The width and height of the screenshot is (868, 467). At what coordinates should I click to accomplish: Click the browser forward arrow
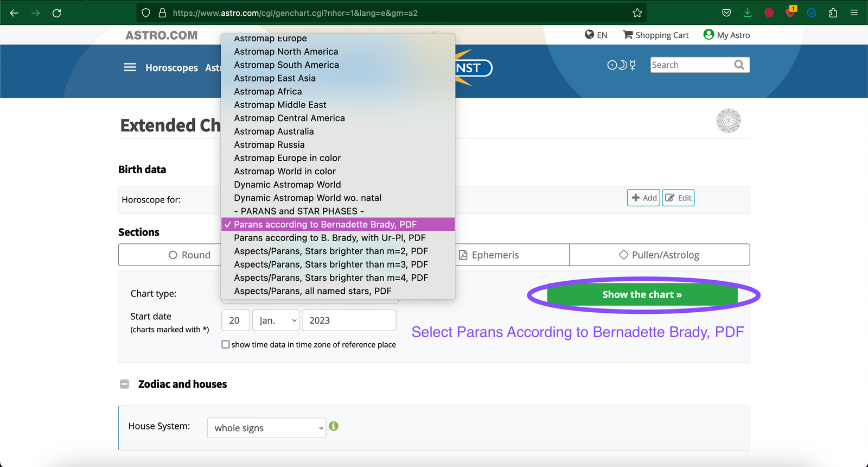click(35, 13)
